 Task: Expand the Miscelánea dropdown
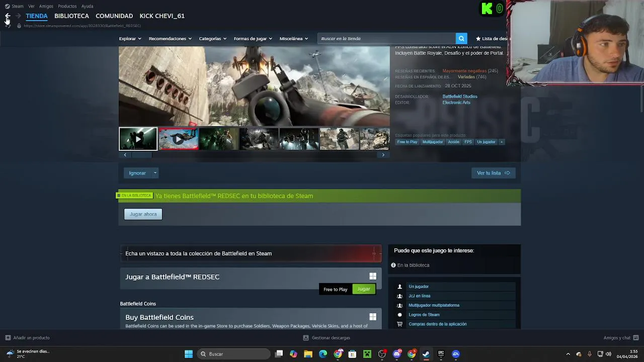[x=293, y=39]
